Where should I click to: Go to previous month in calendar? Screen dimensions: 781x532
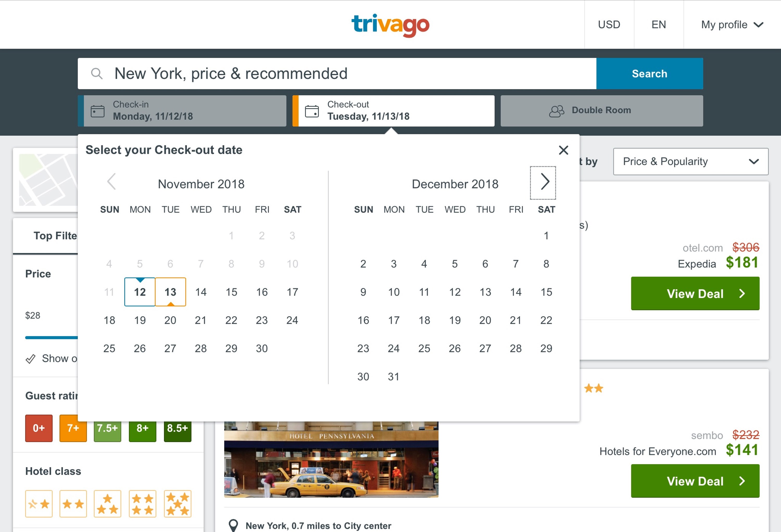click(112, 182)
